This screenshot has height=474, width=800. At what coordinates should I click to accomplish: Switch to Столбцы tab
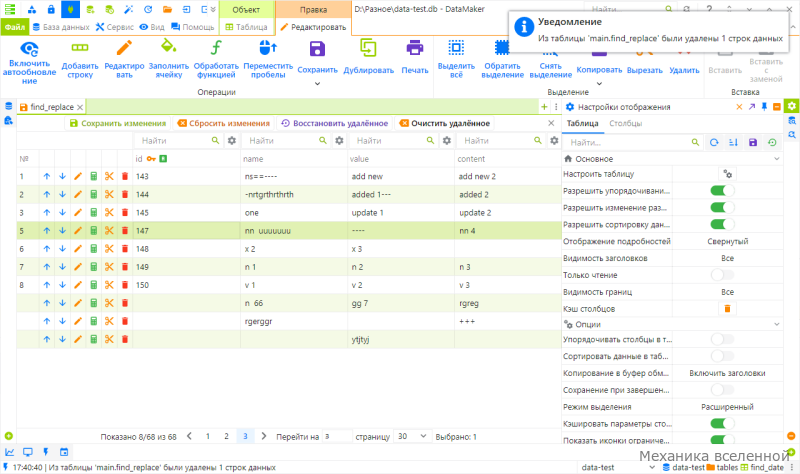[x=626, y=123]
